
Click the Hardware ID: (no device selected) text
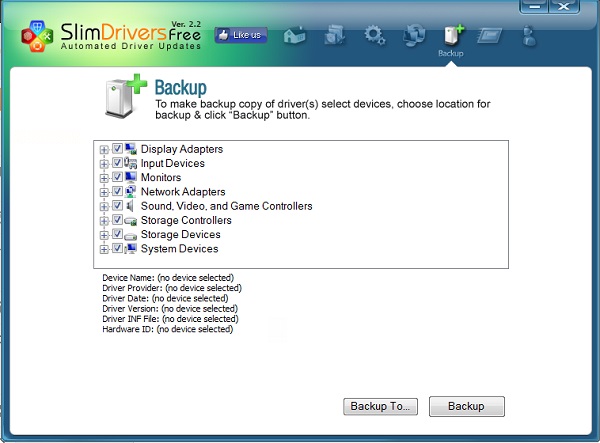tap(168, 329)
